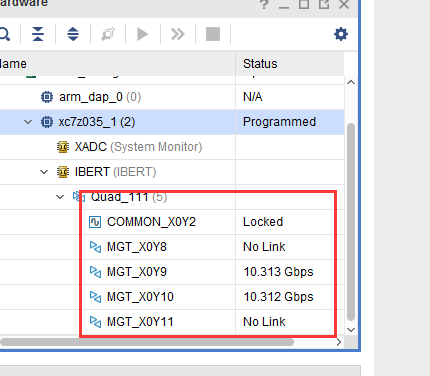The width and height of the screenshot is (430, 376).
Task: Select the xc7z035_1 (2) device
Action: [172, 122]
